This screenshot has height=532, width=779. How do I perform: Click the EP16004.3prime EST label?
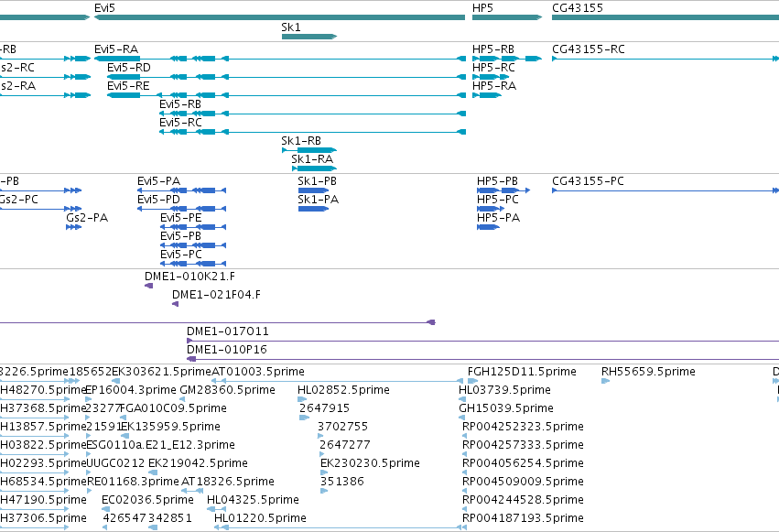tap(131, 390)
